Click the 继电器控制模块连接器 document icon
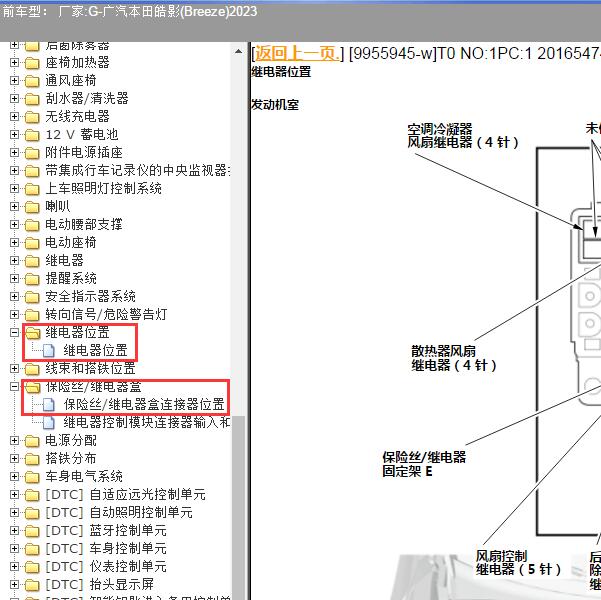Viewport: 601px width, 600px height. coord(49,422)
